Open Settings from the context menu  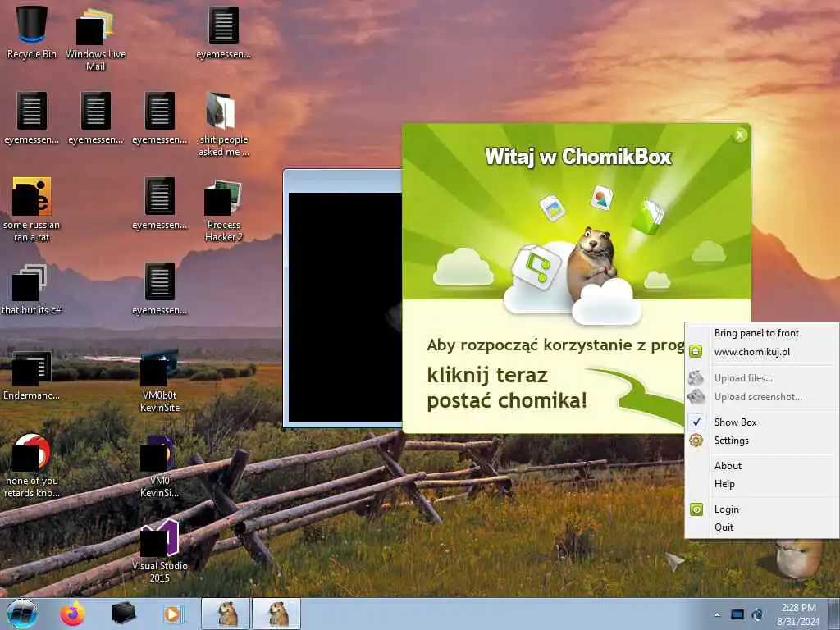(761, 441)
